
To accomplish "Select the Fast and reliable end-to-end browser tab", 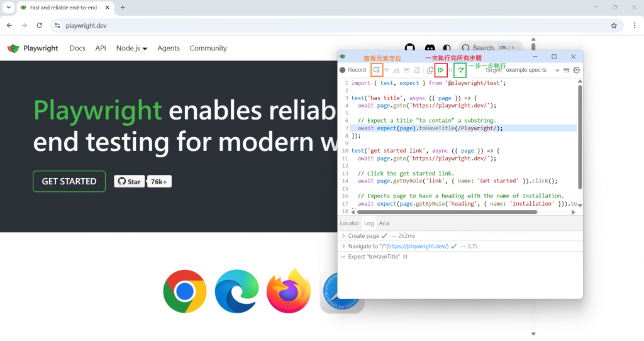I will pos(65,8).
